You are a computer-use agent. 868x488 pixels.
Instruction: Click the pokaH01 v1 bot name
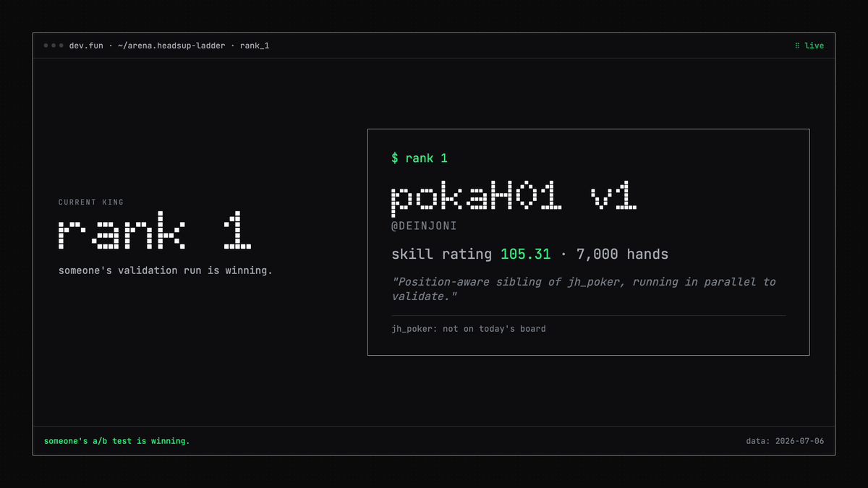point(514,197)
